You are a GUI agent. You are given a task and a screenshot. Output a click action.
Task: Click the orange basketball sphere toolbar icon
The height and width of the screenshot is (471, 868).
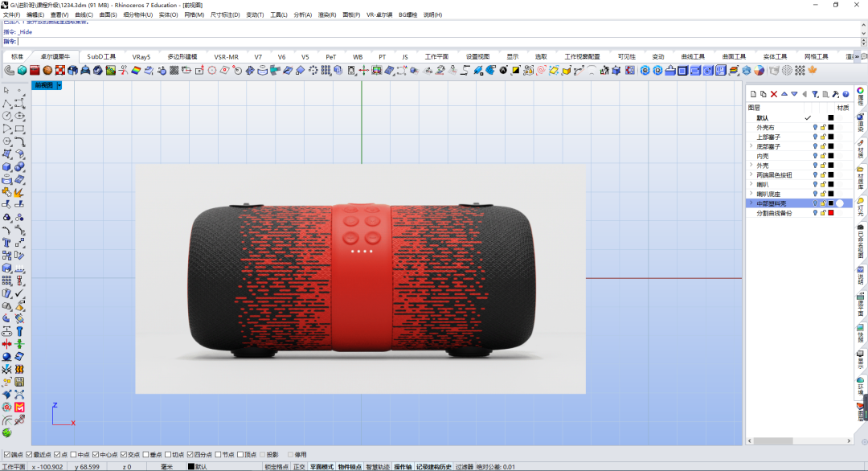47,70
